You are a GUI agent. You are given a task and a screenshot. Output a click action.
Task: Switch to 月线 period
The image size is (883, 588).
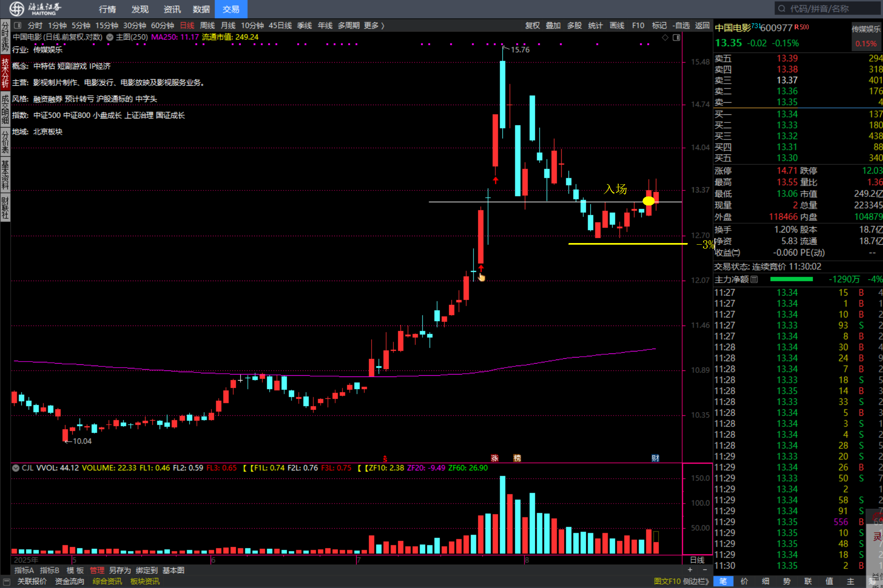[x=228, y=25]
